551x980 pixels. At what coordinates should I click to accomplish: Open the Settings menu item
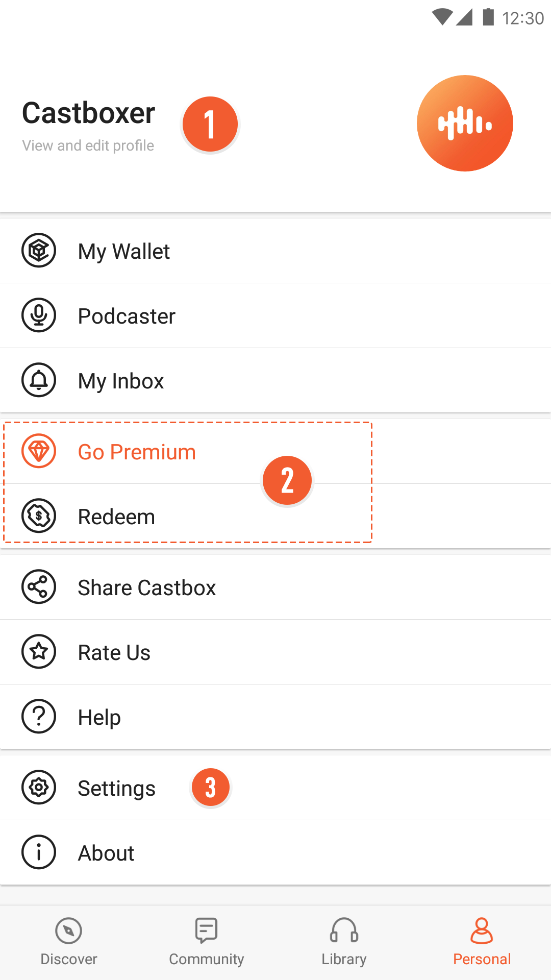116,788
